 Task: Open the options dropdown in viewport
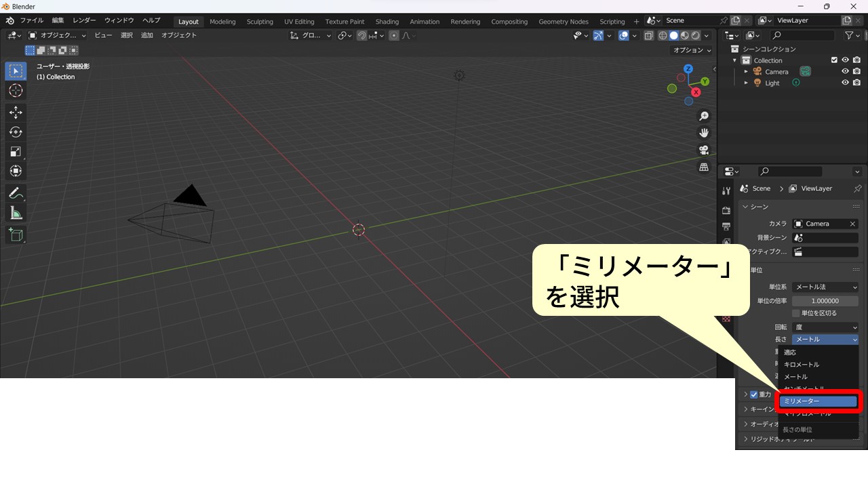pyautogui.click(x=692, y=50)
